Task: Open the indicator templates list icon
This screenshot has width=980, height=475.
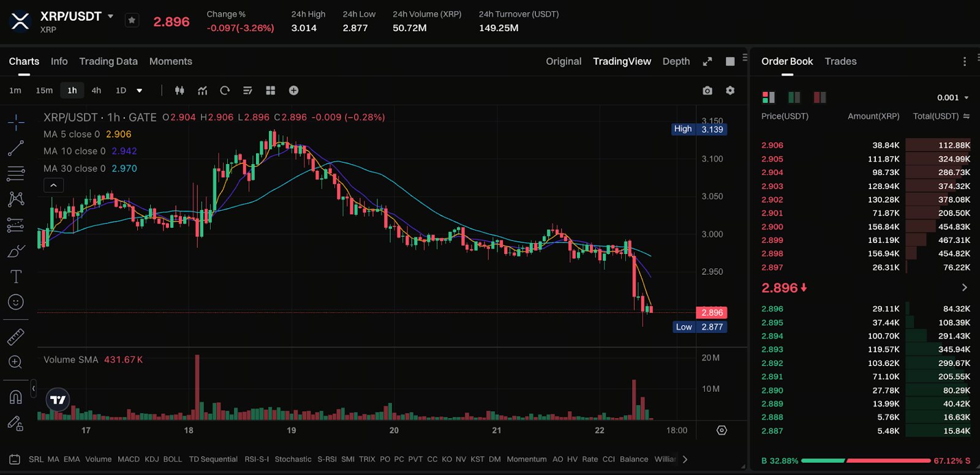Action: coord(247,91)
